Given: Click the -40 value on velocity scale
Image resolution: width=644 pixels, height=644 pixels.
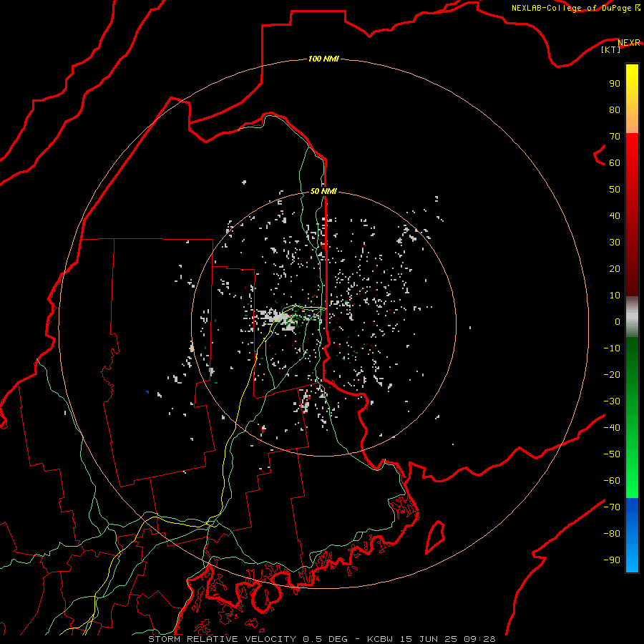Looking at the screenshot, I should coord(612,428).
